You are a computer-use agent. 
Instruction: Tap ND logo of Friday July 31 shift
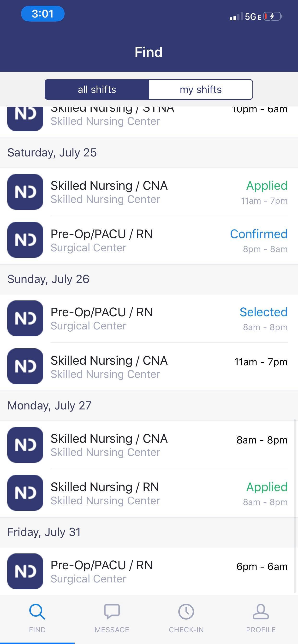pos(25,571)
